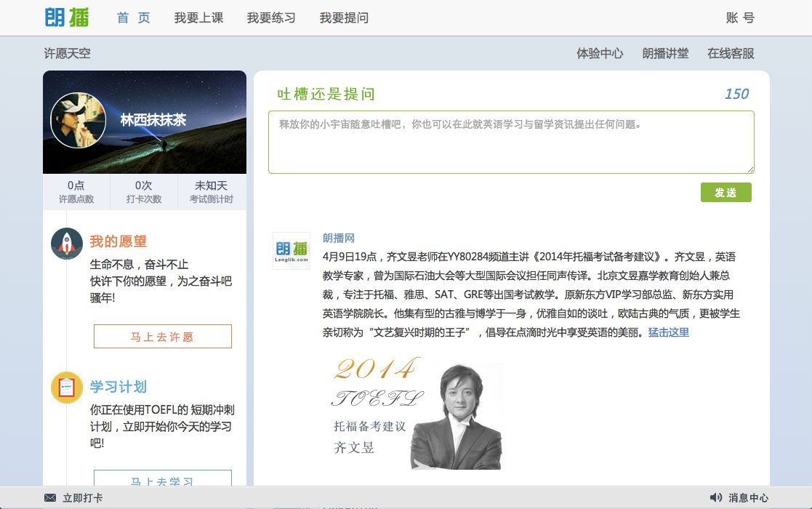Open the 朗播网 Langlib.com avatar icon
812x509 pixels.
coord(291,251)
